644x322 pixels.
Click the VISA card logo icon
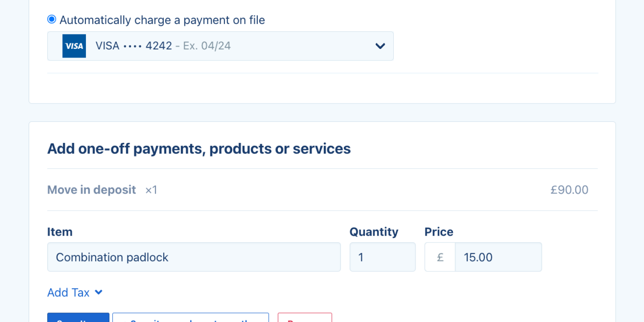(x=74, y=46)
